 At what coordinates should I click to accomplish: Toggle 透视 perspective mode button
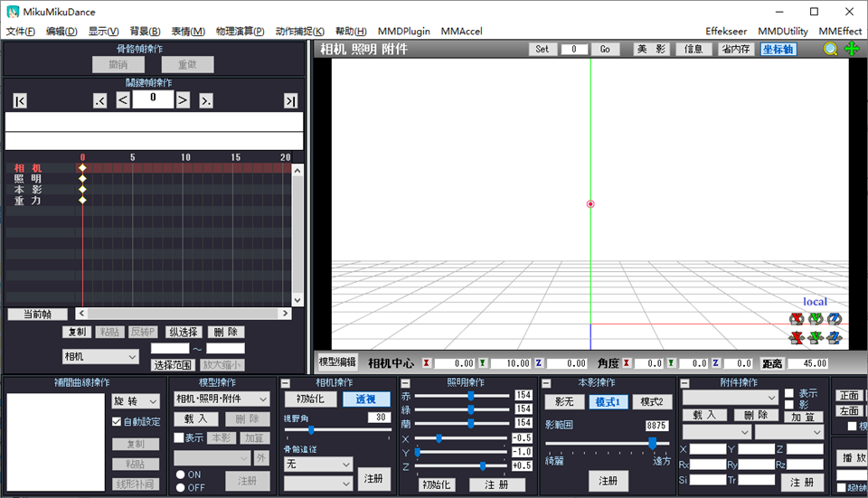(366, 399)
